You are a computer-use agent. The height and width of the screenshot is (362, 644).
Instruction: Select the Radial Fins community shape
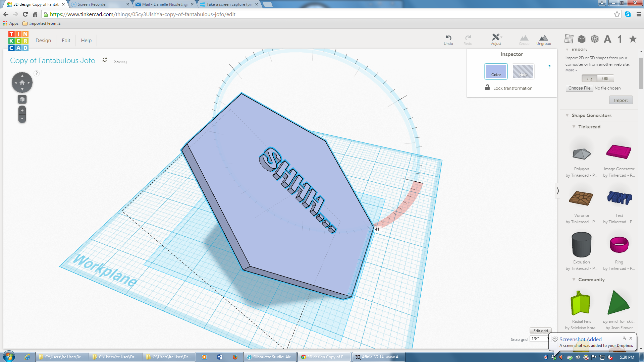[580, 303]
